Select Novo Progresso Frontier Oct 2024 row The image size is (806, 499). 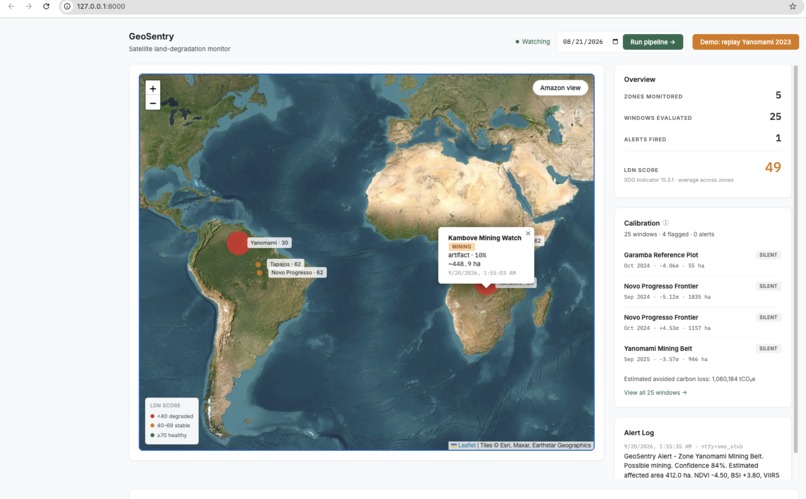[x=702, y=323]
